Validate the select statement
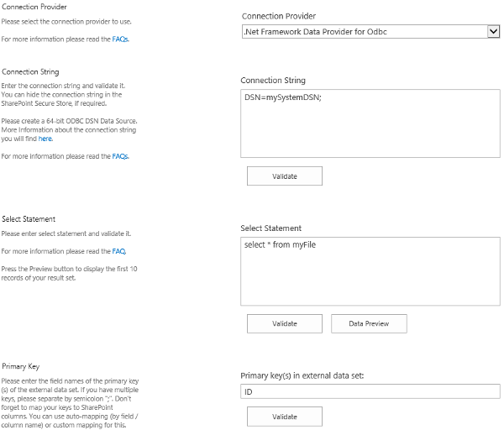Viewport: 504px width, 430px height. click(x=284, y=323)
